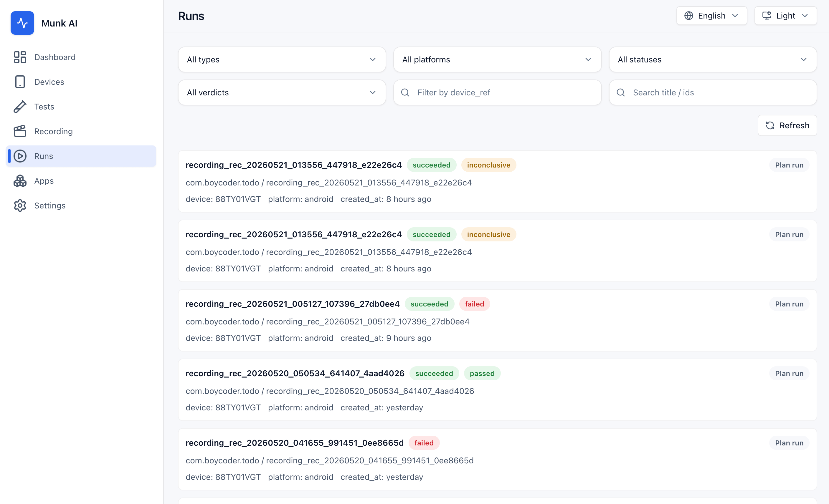Click the Runs play-circle icon

(20, 156)
